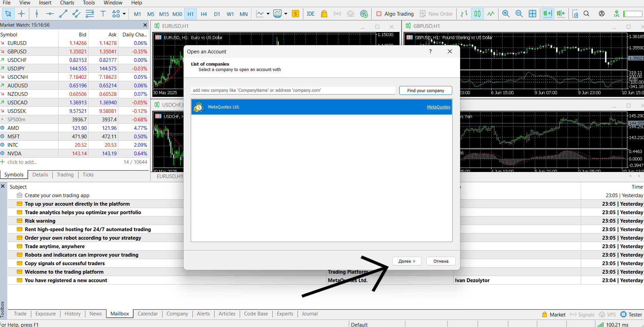Switch to candlestick chart mode
This screenshot has width=644, height=327.
coord(477,14)
